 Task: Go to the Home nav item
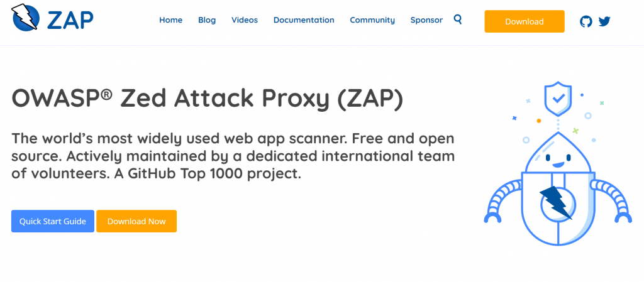coord(170,20)
